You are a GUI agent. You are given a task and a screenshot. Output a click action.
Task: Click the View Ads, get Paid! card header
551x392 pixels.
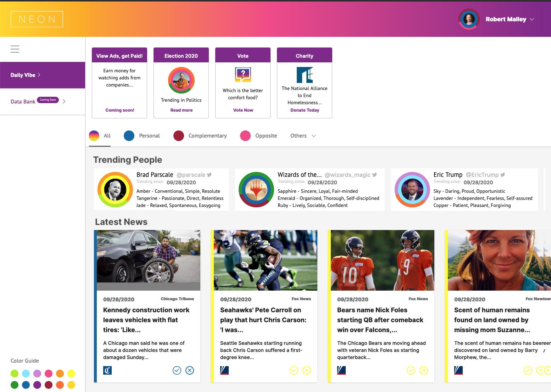[119, 55]
